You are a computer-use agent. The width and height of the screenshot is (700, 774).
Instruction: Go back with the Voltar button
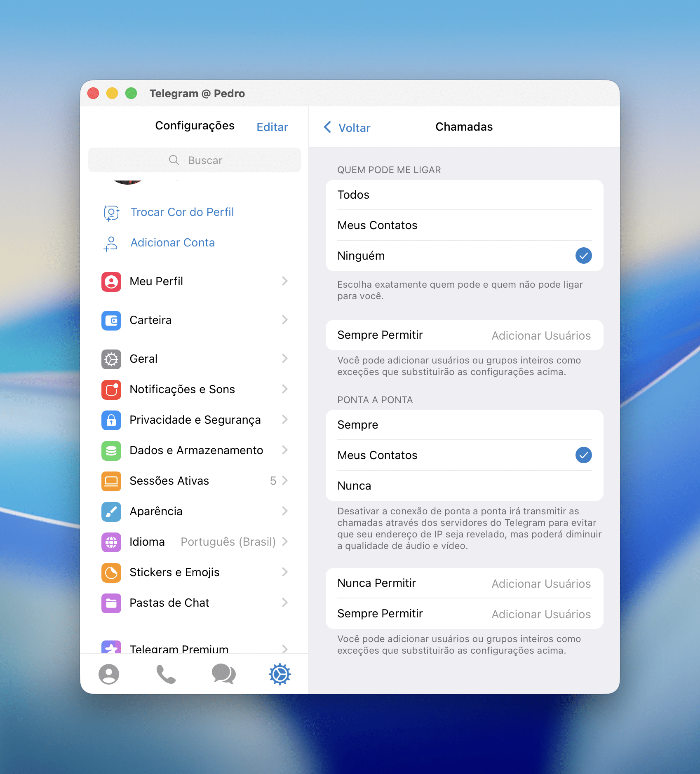(x=348, y=128)
